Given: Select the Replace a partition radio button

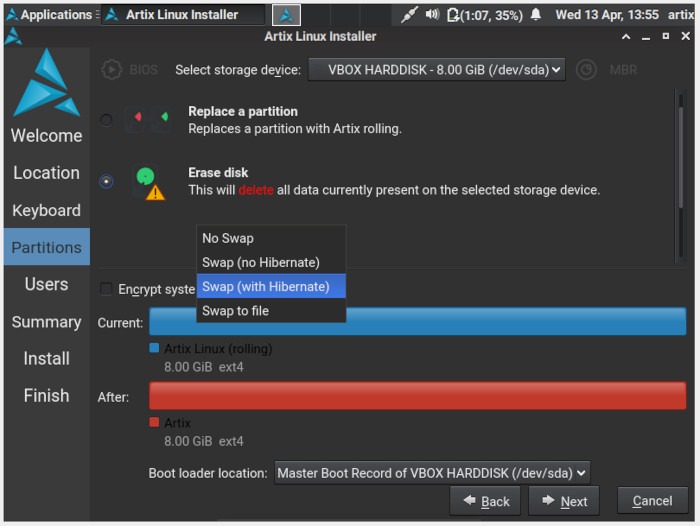Looking at the screenshot, I should (x=106, y=120).
